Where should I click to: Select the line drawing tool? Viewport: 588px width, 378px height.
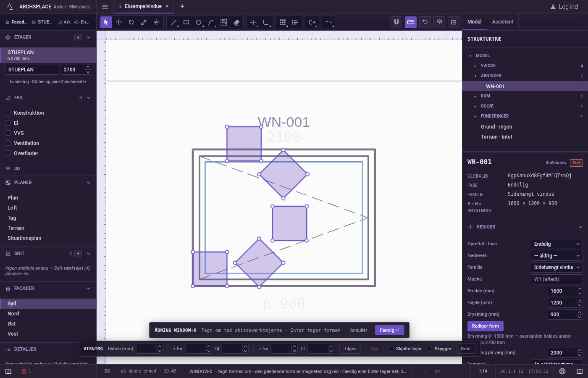(x=173, y=22)
